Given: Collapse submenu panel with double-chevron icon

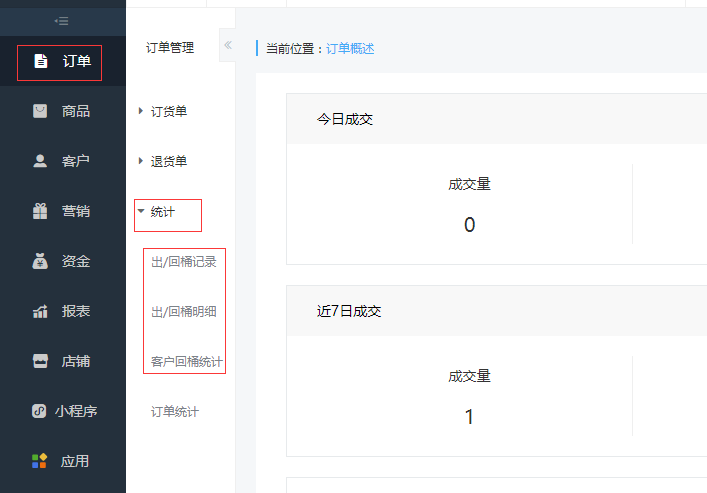Looking at the screenshot, I should pyautogui.click(x=228, y=45).
